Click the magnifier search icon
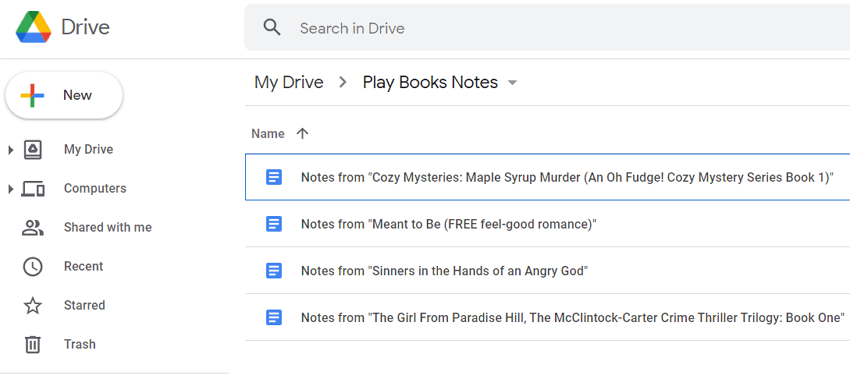850x386 pixels. tap(272, 27)
